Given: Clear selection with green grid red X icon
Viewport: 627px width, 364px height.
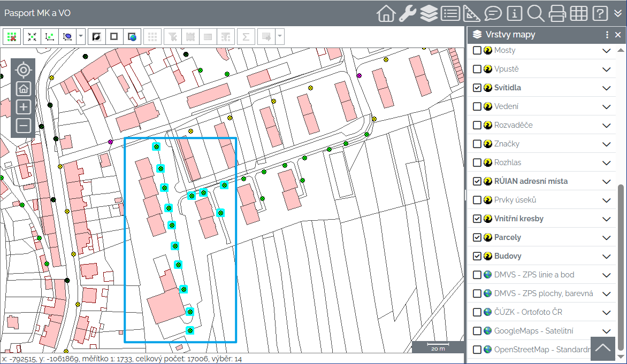Looking at the screenshot, I should click(x=11, y=37).
